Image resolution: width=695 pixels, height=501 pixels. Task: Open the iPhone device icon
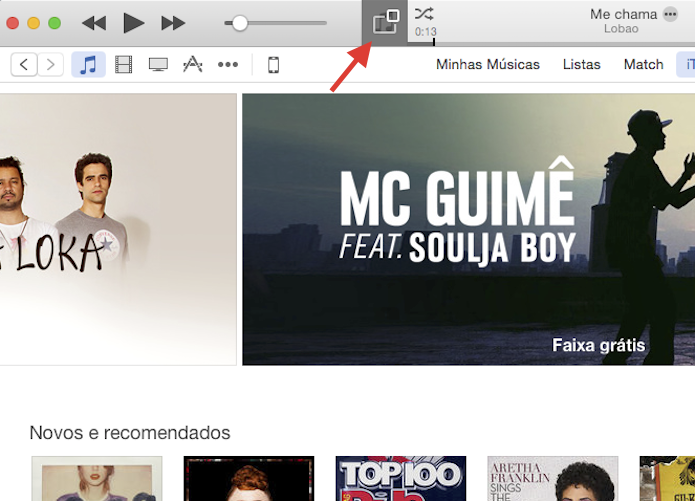[273, 65]
